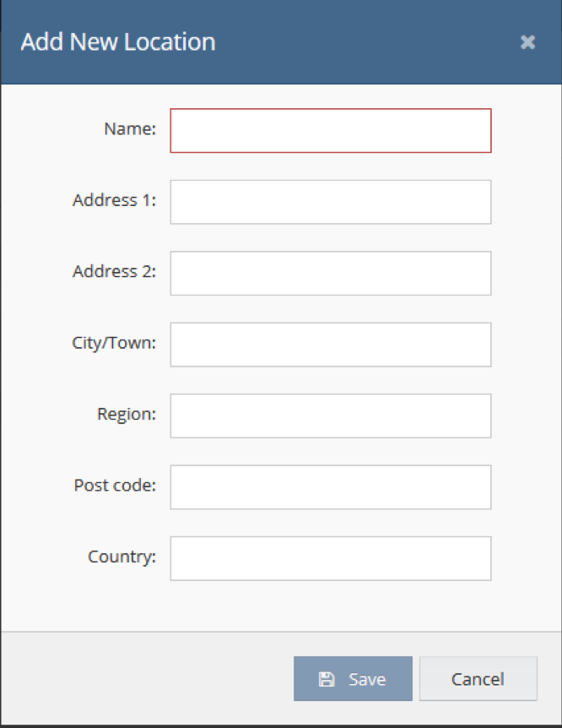Click inside the City/Town field
The height and width of the screenshot is (728, 562).
click(331, 345)
